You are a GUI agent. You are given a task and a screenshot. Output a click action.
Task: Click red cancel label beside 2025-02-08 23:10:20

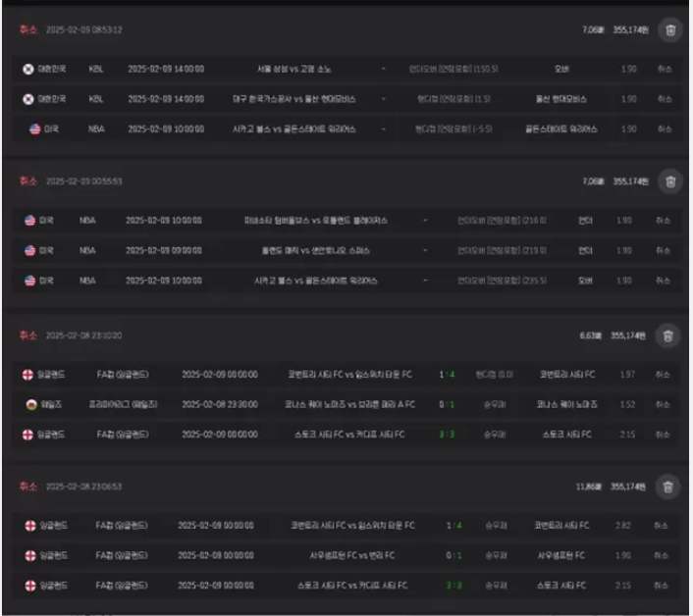tap(27, 335)
